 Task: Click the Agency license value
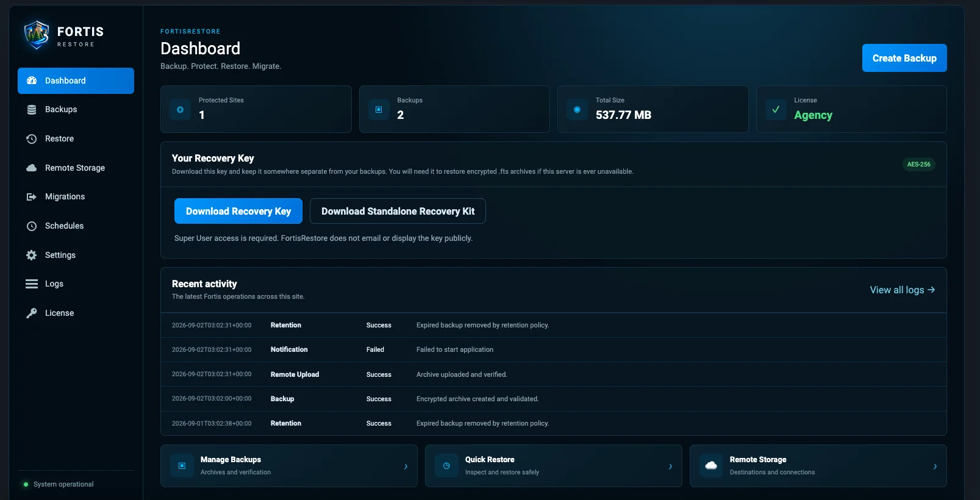pos(813,115)
